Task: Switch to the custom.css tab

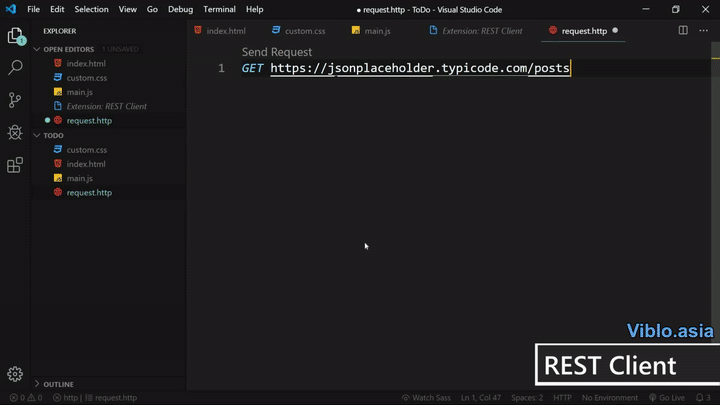Action: 300,31
